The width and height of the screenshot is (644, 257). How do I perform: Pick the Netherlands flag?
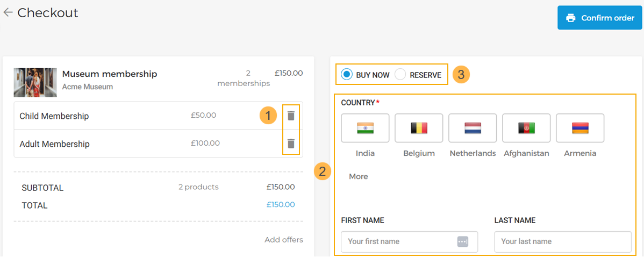(x=473, y=128)
